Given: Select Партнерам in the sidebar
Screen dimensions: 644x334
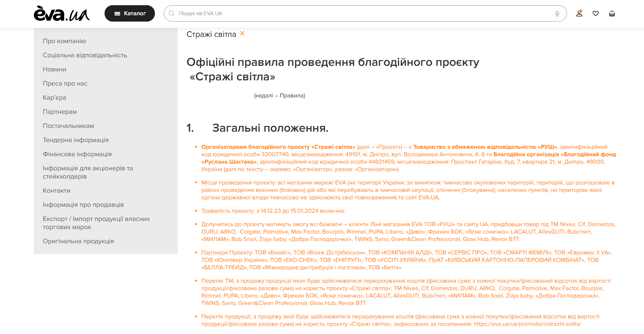Looking at the screenshot, I should 60,112.
